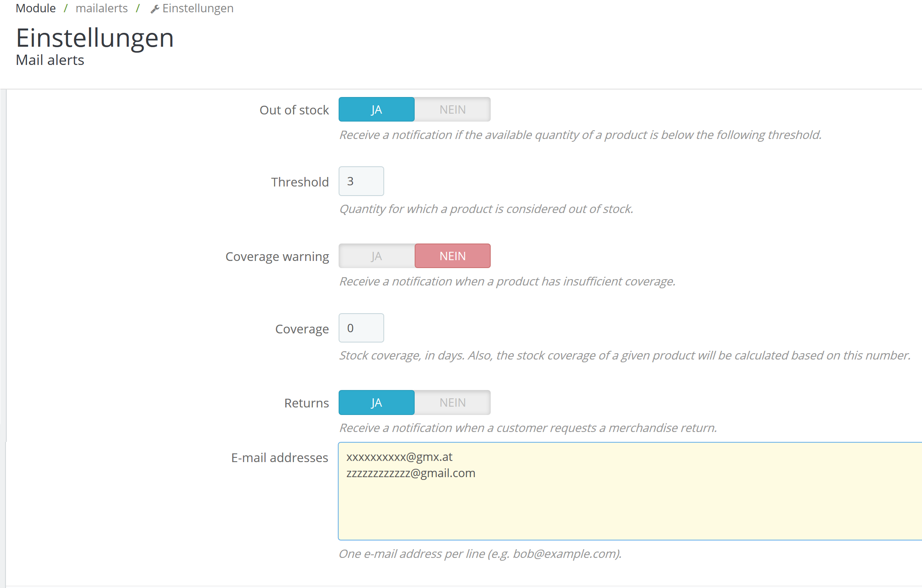Turn off Returns notification with NEIN
The width and height of the screenshot is (922, 588).
[452, 403]
